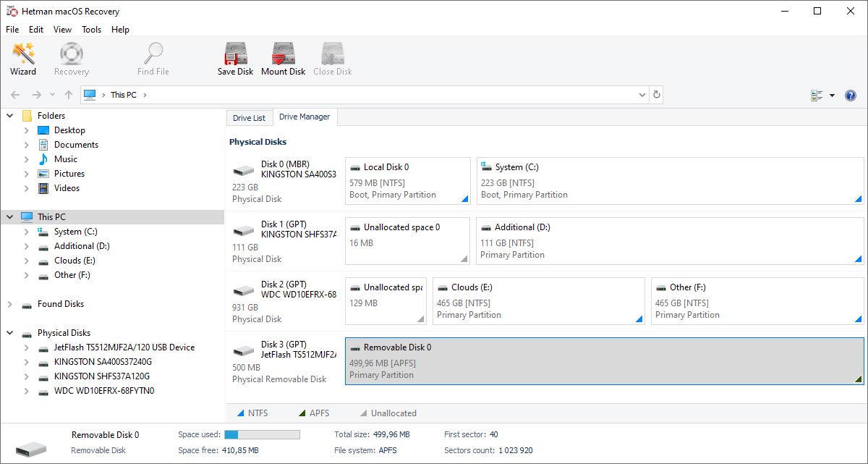
Task: Select Other (F:) in left tree
Action: 72,275
